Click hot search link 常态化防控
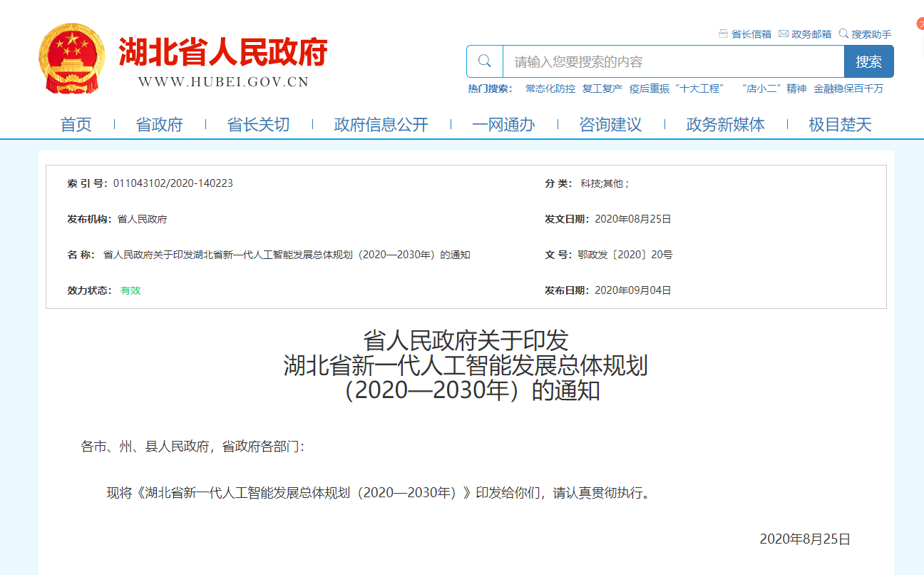 550,89
